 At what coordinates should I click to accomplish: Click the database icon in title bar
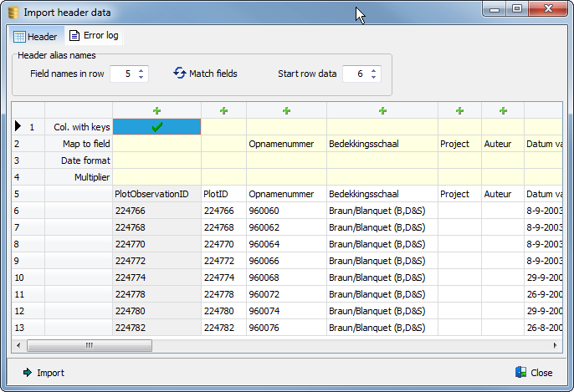click(x=13, y=13)
